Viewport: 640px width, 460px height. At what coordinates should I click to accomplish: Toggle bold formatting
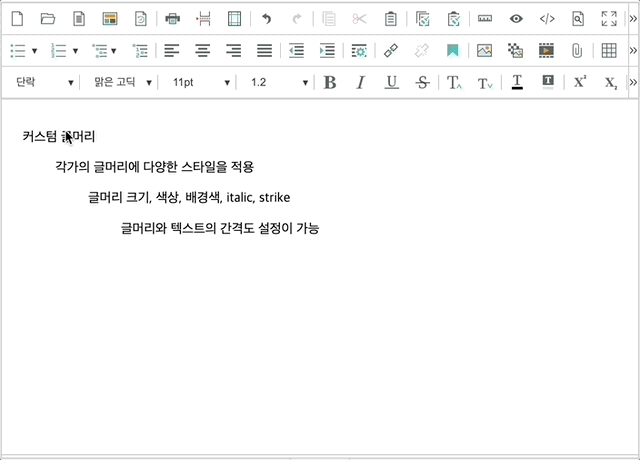pyautogui.click(x=330, y=82)
